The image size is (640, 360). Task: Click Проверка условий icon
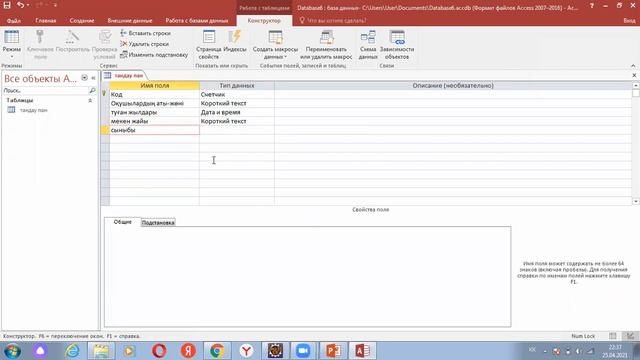(x=104, y=45)
